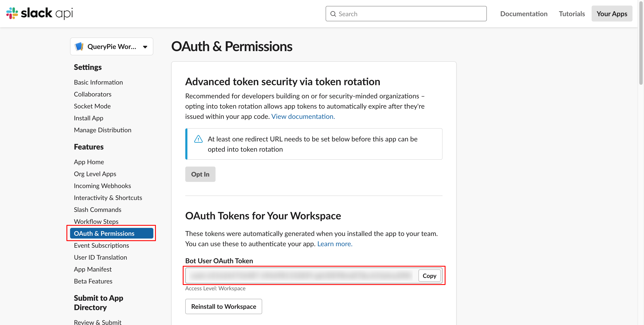644x325 pixels.
Task: Open the Incoming Webhooks page
Action: [102, 186]
